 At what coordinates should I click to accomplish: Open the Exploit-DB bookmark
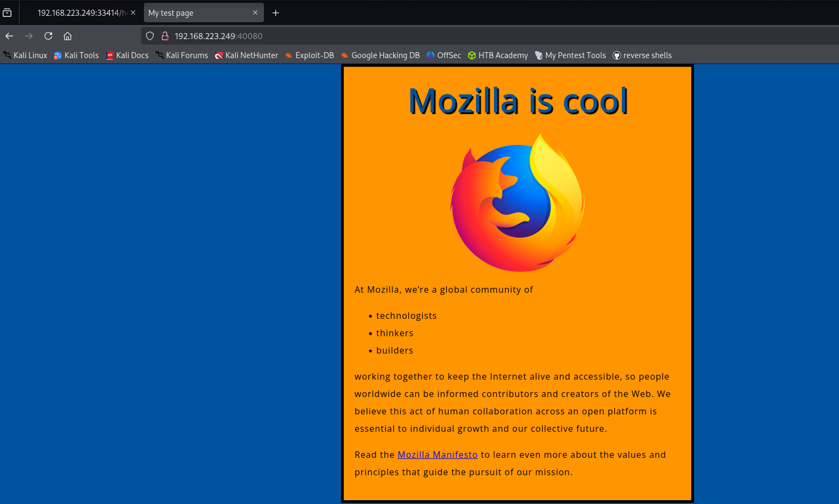[309, 55]
